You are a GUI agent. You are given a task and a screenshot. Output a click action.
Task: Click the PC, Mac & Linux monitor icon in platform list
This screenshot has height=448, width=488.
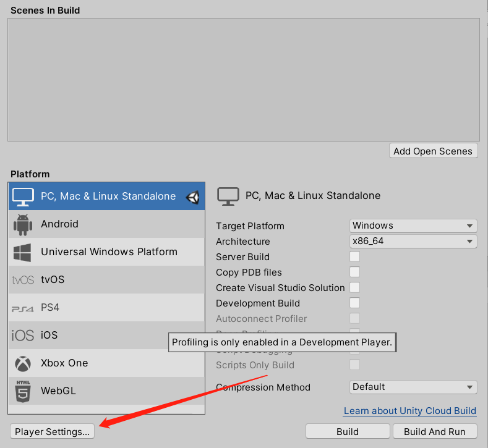pos(23,197)
